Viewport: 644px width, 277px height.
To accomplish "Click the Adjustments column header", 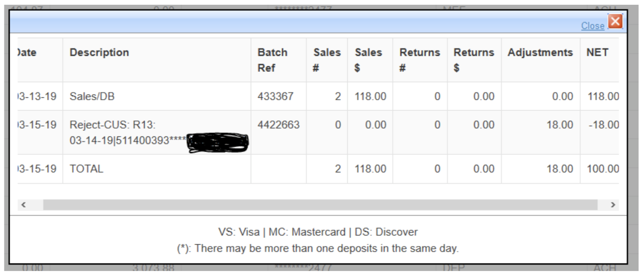I will click(x=540, y=52).
